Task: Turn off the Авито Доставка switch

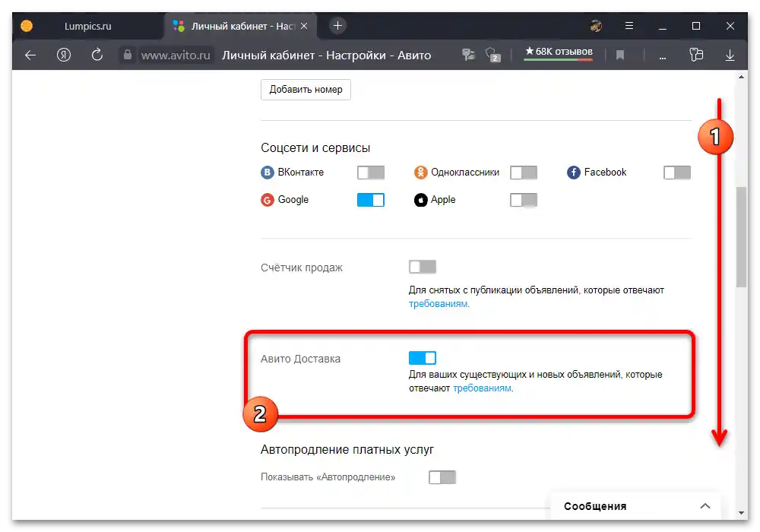Action: click(422, 358)
